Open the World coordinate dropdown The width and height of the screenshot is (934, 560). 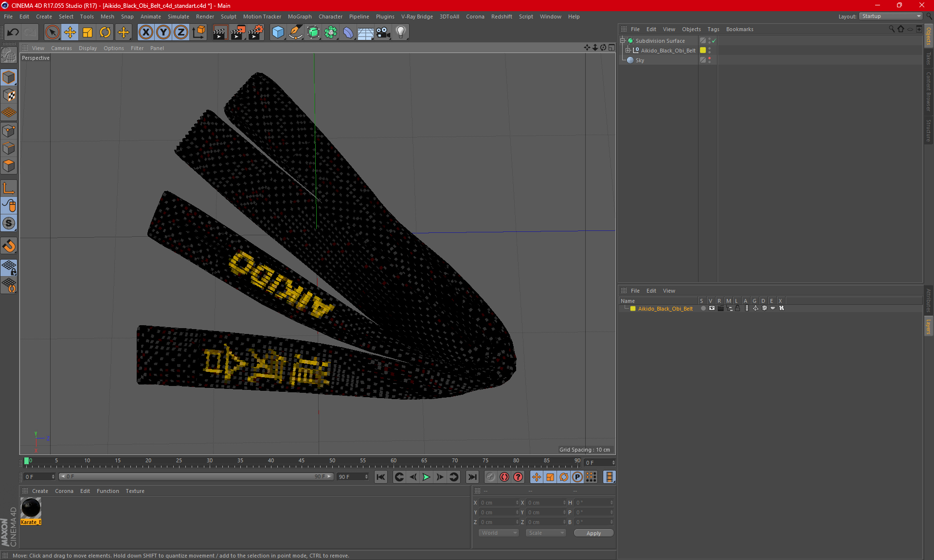(x=499, y=533)
